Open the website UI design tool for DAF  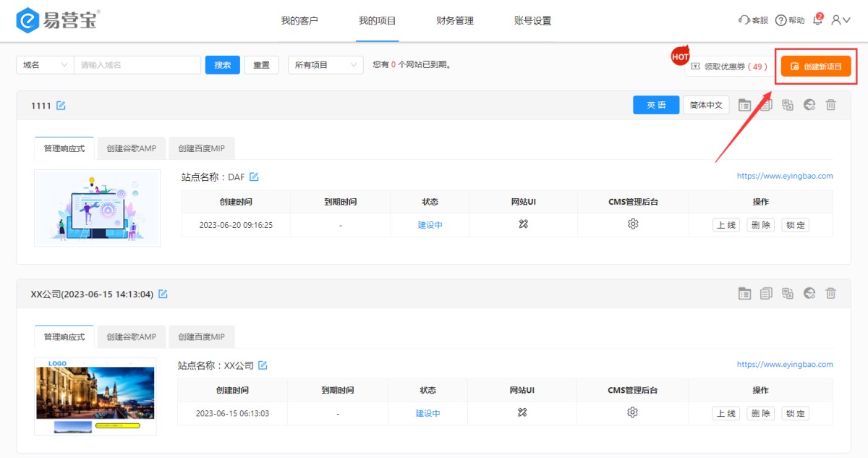click(523, 224)
